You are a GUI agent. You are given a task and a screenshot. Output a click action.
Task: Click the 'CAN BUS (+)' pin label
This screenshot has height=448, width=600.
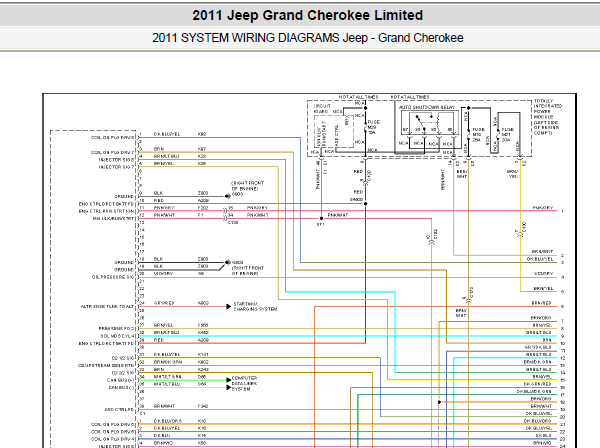(121, 380)
